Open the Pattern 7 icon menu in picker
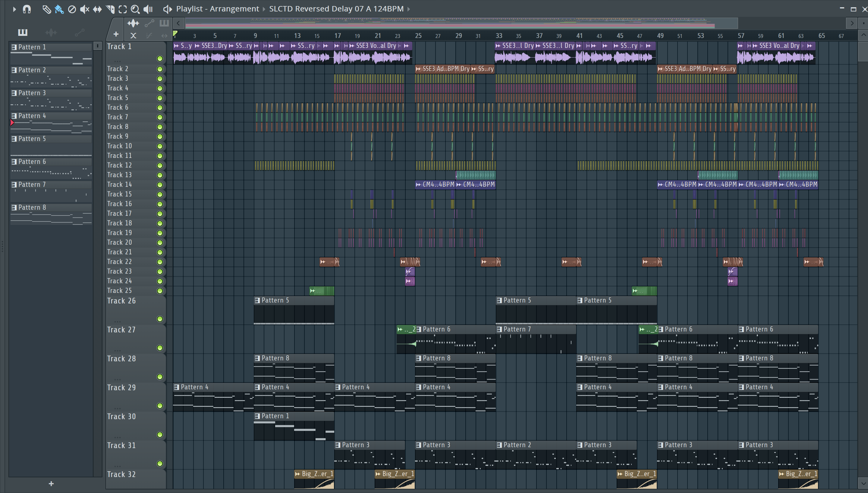868x493 pixels. (14, 185)
